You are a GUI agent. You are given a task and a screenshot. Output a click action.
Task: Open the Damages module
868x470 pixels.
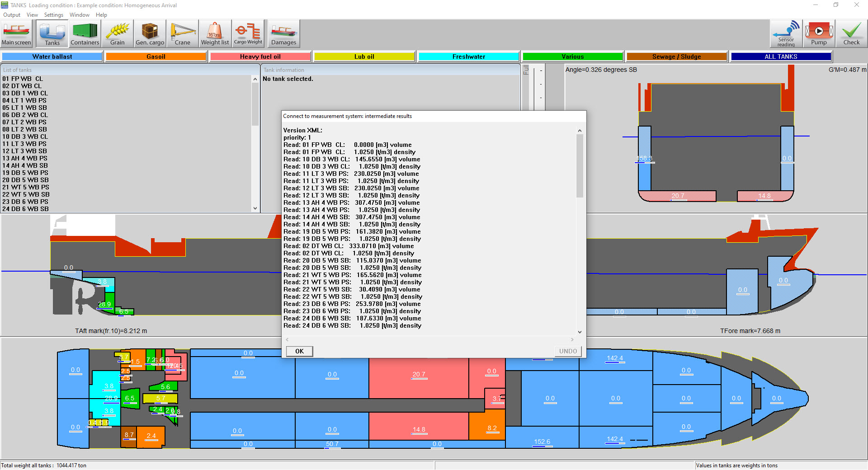283,34
